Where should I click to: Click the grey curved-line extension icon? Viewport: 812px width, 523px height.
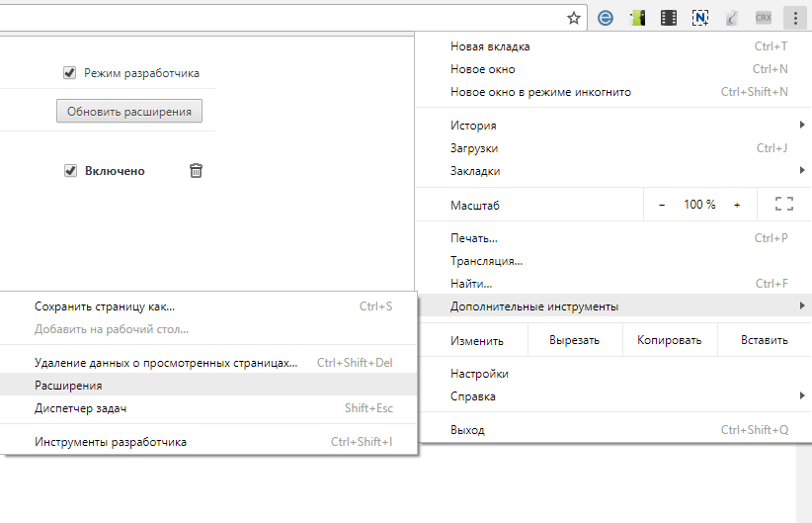(x=732, y=18)
